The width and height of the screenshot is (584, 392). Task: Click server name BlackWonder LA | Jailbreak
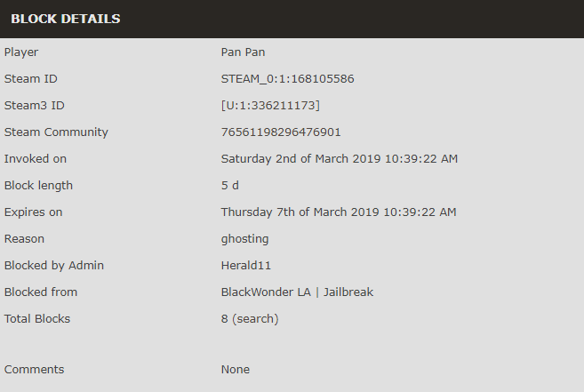297,292
